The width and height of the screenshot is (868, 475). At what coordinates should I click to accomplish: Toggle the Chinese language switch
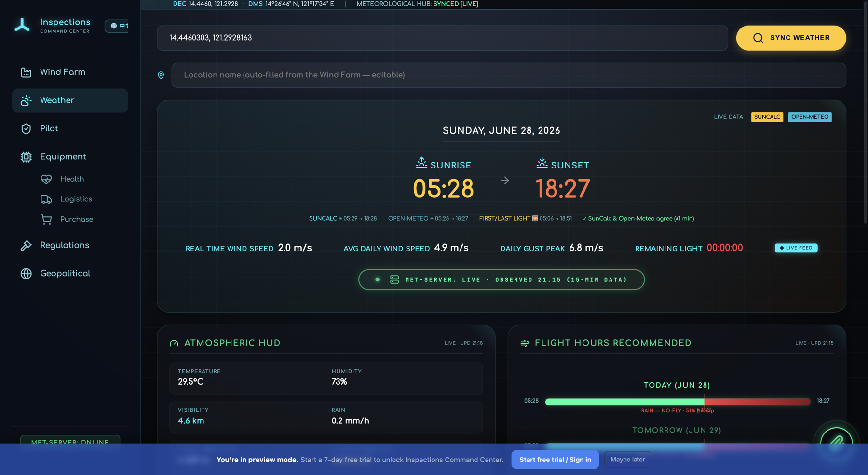coord(117,26)
